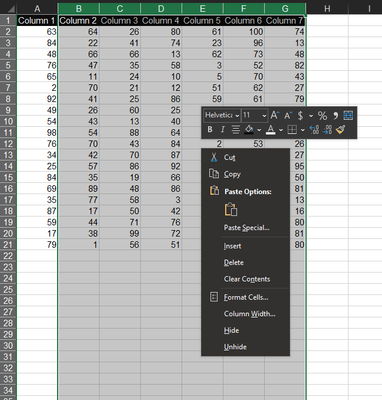Screen dimensions: 382x400
Task: Open Format Cells dialog from menu
Action: coord(245,297)
